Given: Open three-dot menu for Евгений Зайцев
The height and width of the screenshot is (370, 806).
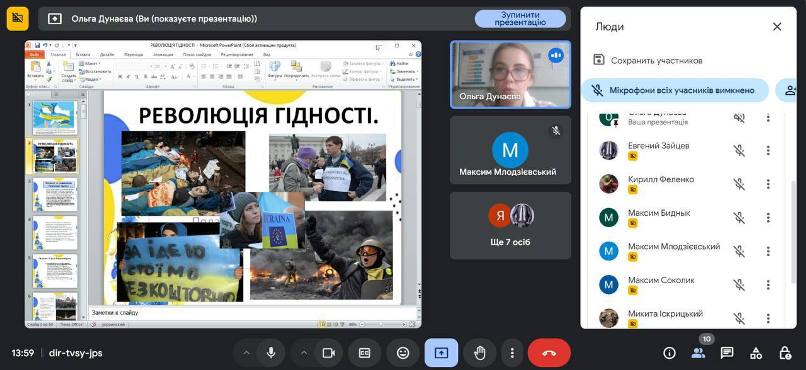Looking at the screenshot, I should coord(768,151).
